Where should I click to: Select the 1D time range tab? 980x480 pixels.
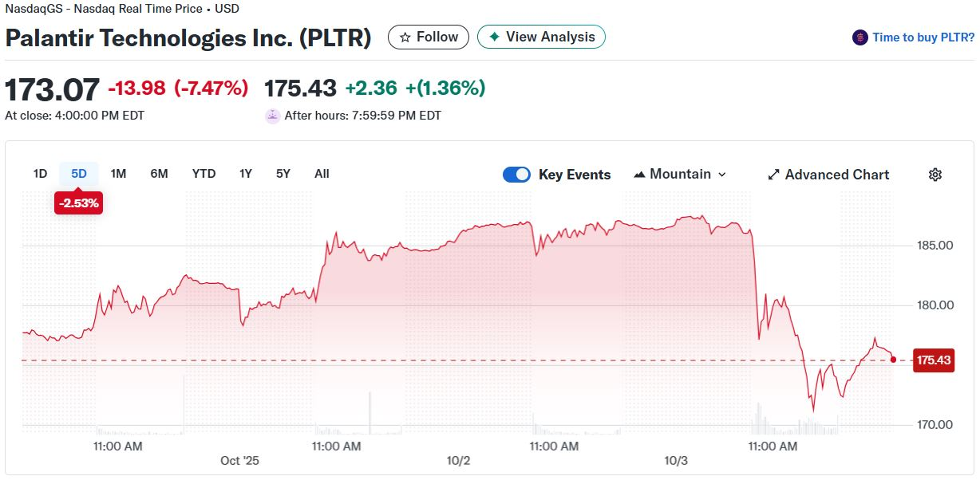[40, 174]
